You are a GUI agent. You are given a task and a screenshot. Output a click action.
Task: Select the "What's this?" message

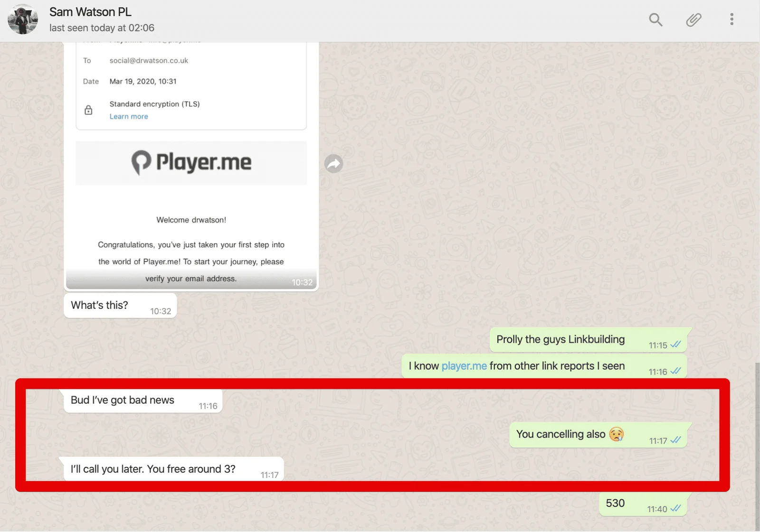120,305
